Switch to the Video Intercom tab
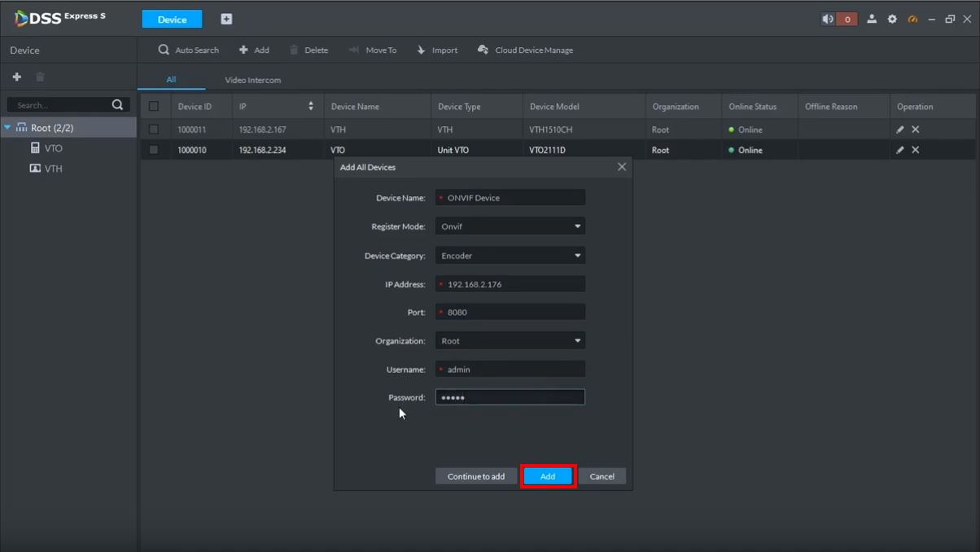This screenshot has width=980, height=552. (x=252, y=80)
